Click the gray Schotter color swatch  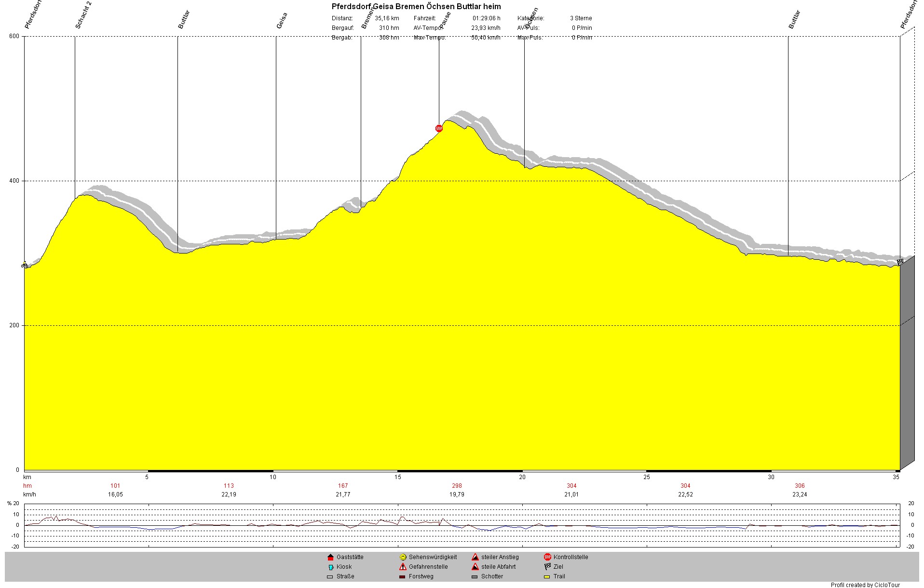[475, 576]
